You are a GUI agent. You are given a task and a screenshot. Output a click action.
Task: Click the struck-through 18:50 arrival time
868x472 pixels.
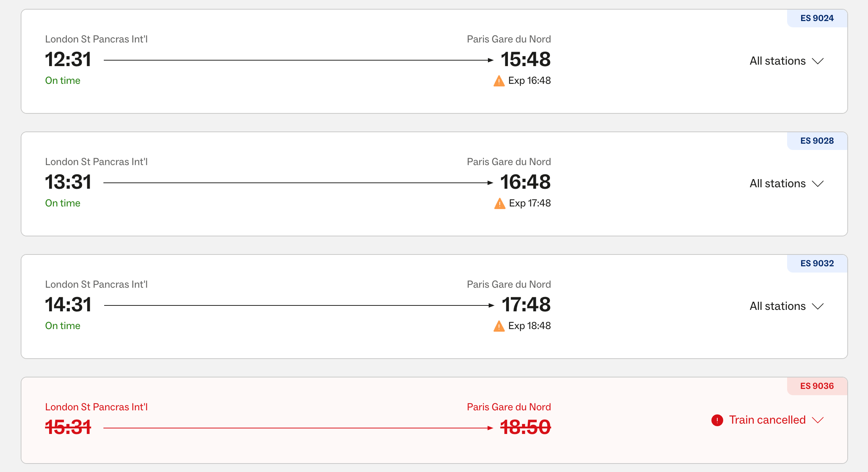pyautogui.click(x=525, y=427)
